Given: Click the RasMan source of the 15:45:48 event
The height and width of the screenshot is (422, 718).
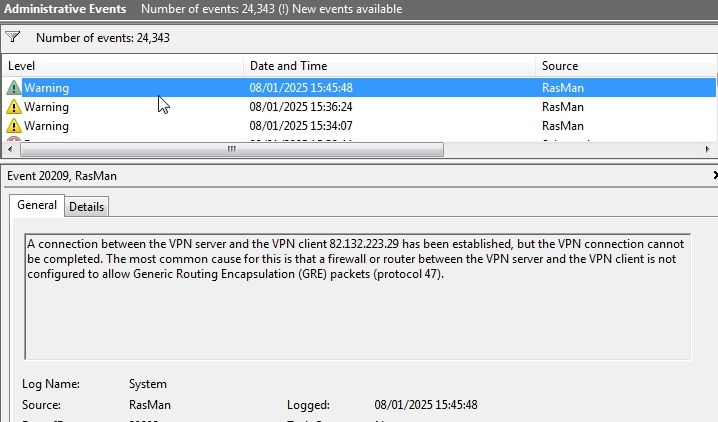Looking at the screenshot, I should (563, 88).
